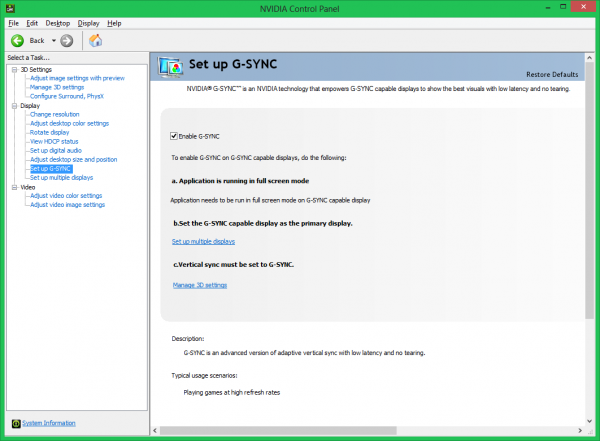Click Restore Defaults
This screenshot has height=441, width=600.
552,74
